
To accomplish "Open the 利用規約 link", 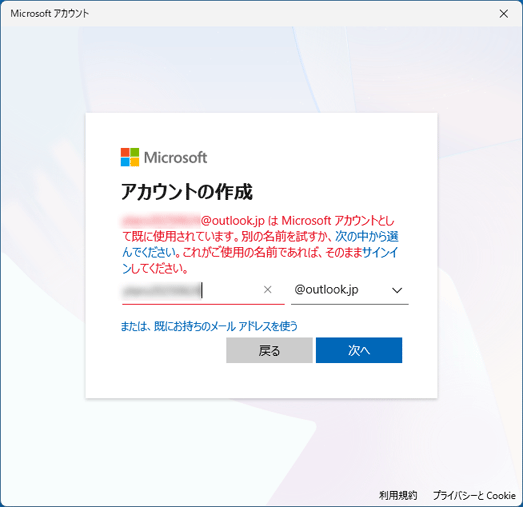I will click(398, 495).
